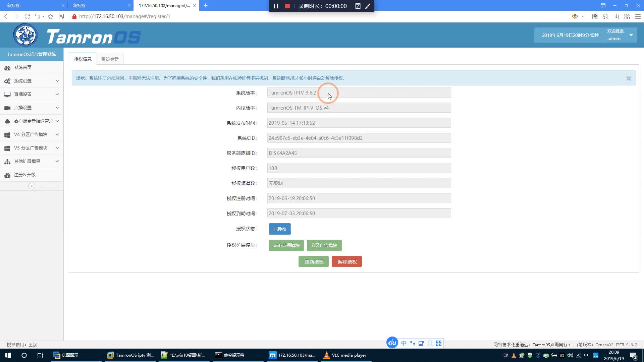Click the 注册&升级 sidebar icon
The image size is (644, 362).
tap(7, 175)
